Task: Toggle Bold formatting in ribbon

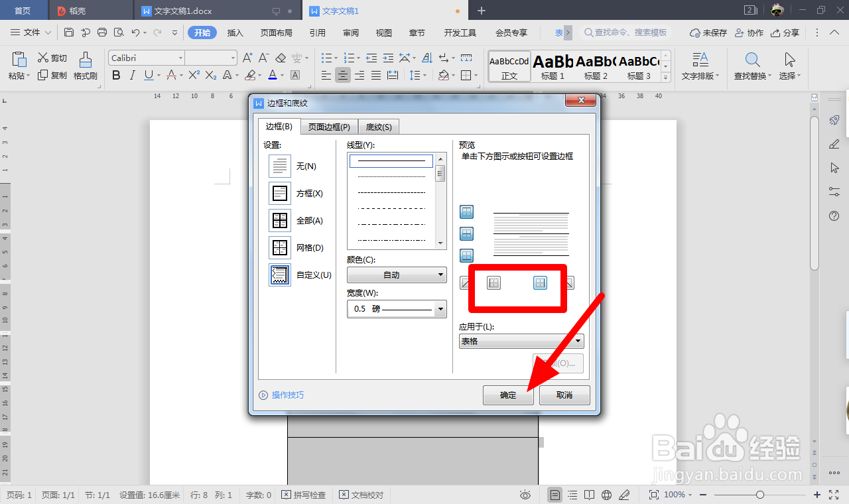Action: coord(116,76)
